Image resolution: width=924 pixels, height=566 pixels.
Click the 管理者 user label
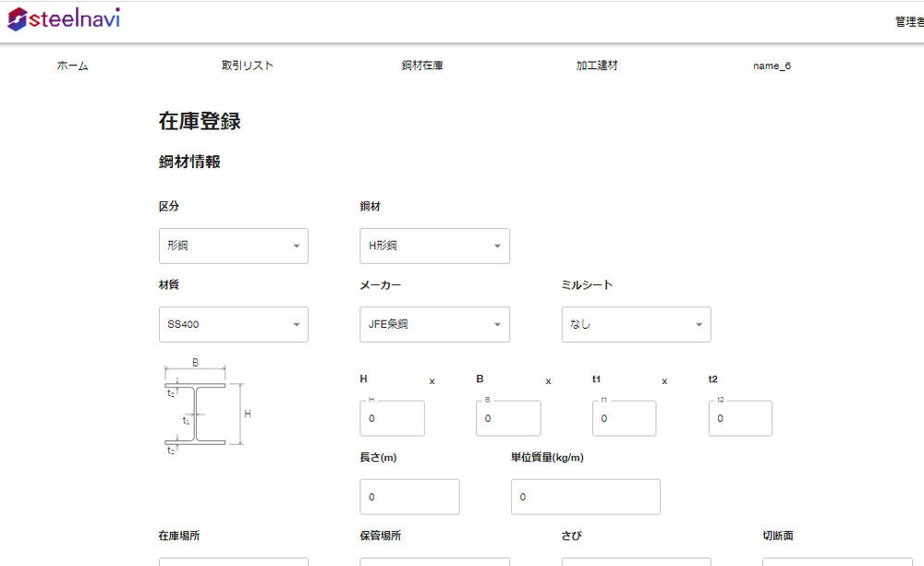coord(909,22)
